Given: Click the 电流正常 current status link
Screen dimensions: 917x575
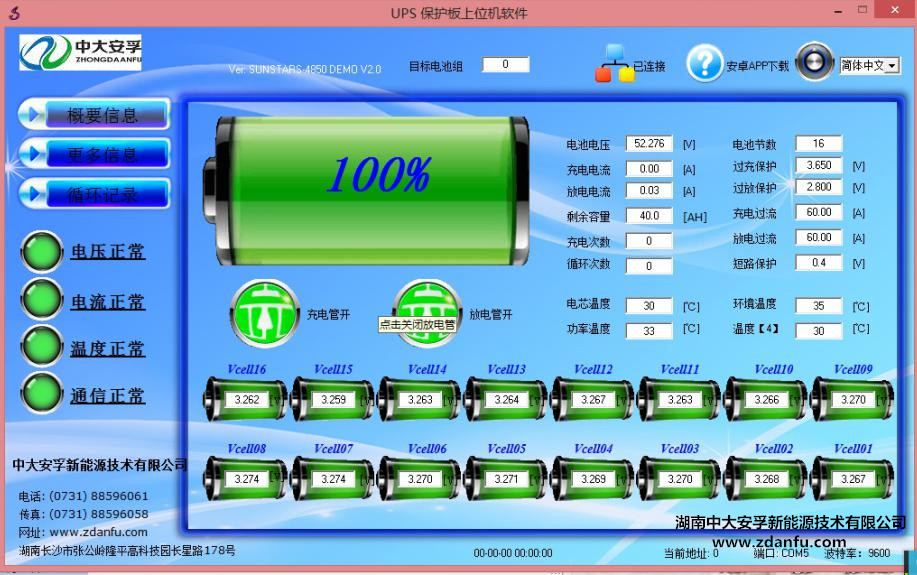Looking at the screenshot, I should pos(108,302).
